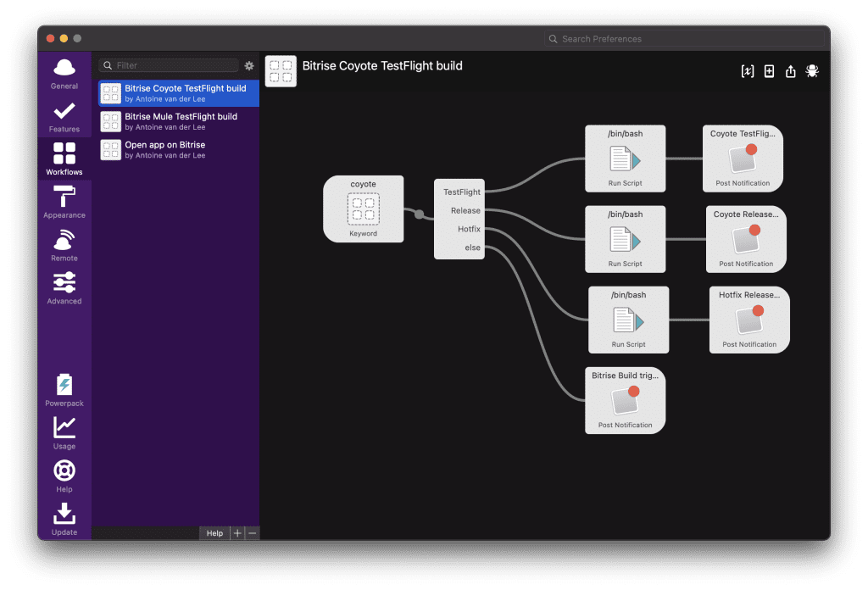This screenshot has height=590, width=868.
Task: Click the Keyword output connector dot
Action: pos(419,214)
